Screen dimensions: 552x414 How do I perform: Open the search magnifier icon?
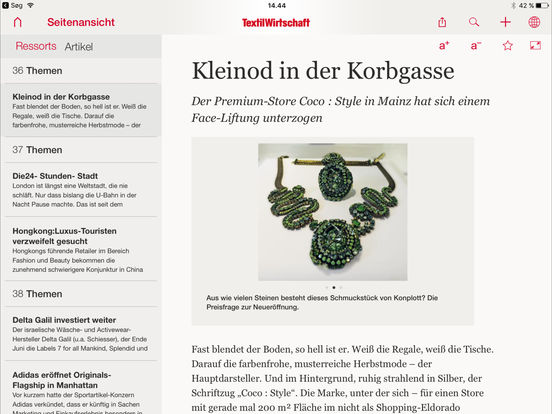point(474,22)
